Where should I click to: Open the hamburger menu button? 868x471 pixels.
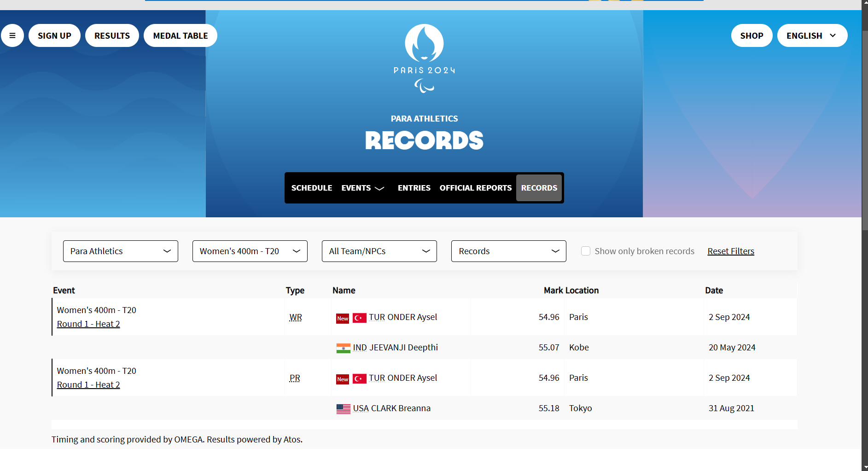[x=12, y=35]
